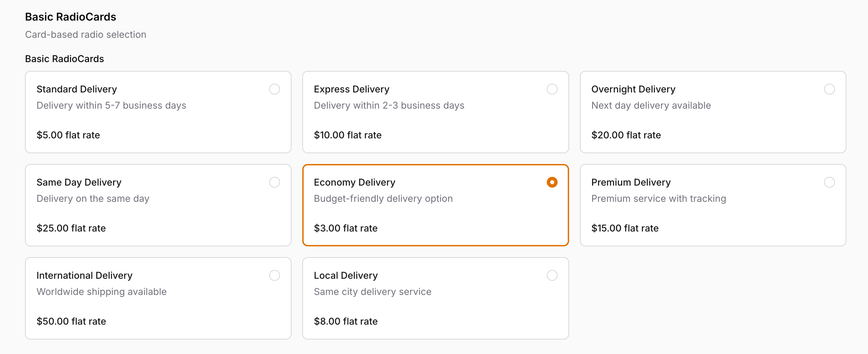Choose the Premium Delivery radio circle
868x354 pixels.
click(x=829, y=182)
